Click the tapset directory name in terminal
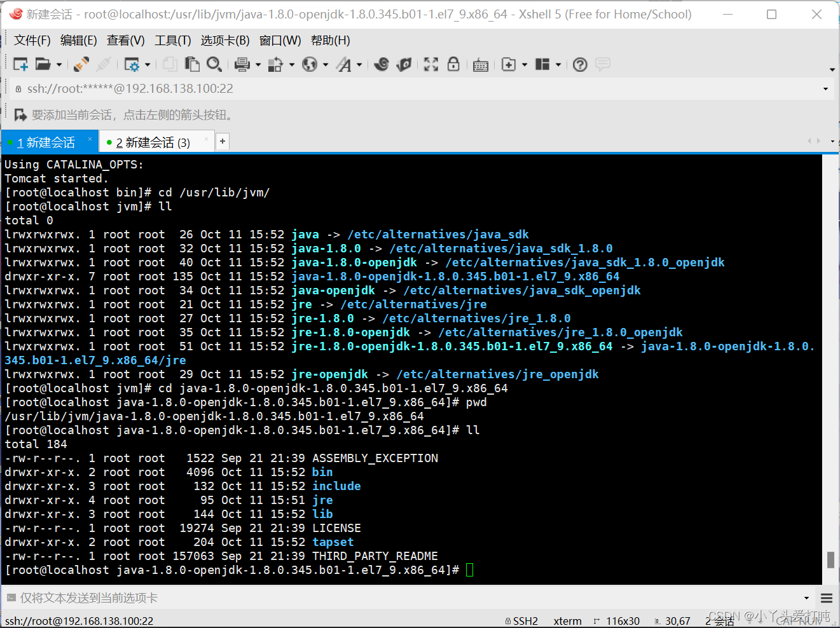Screen dimensions: 840x628 point(333,542)
